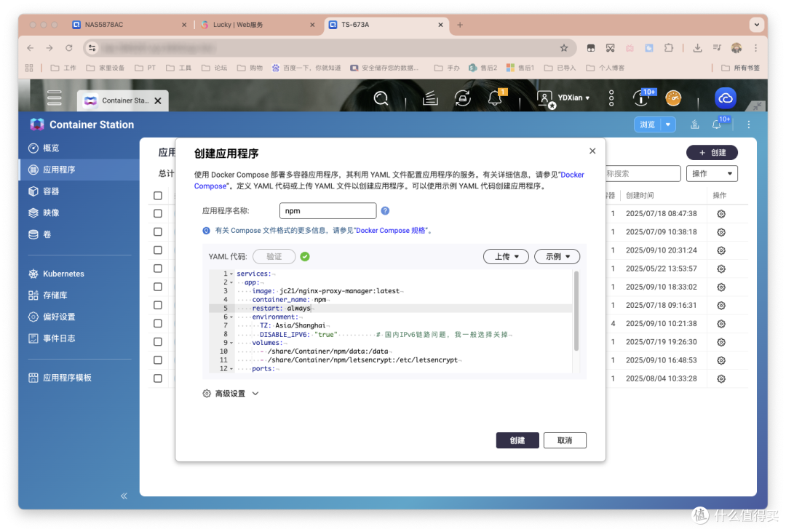Check the box for the 2025/05/22 13:53:57 row
Screen dimensions: 786x532
(158, 269)
